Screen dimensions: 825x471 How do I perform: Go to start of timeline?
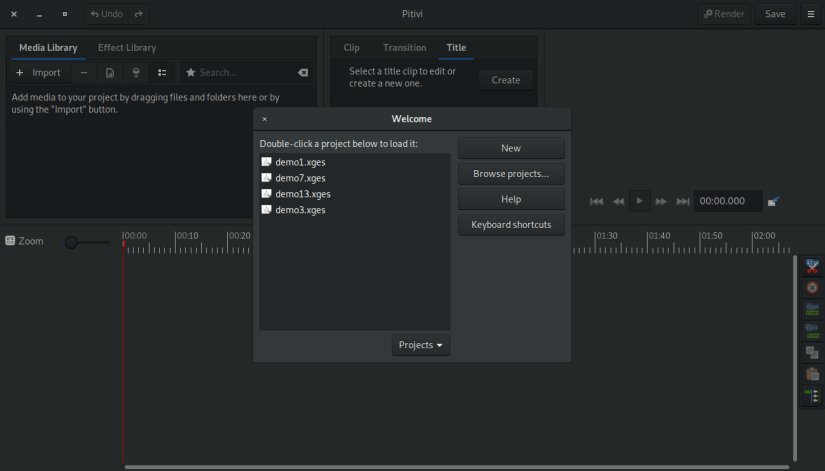[596, 201]
